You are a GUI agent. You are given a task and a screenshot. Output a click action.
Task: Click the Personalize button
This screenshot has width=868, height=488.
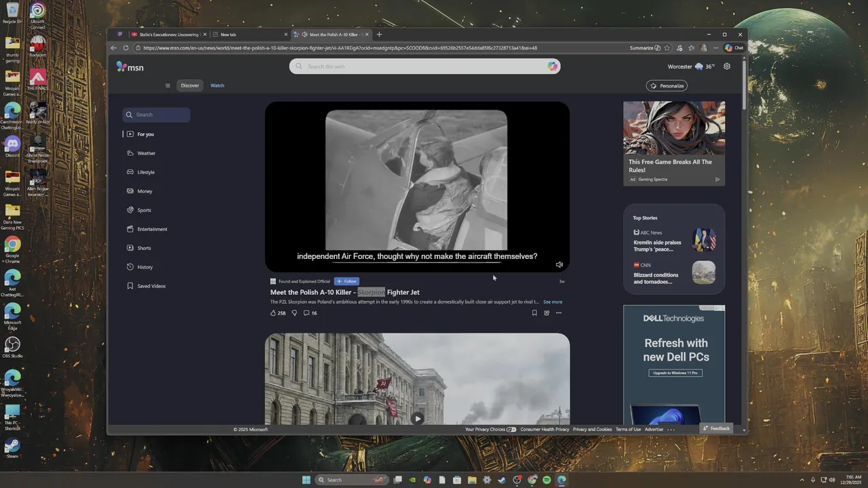(x=667, y=85)
